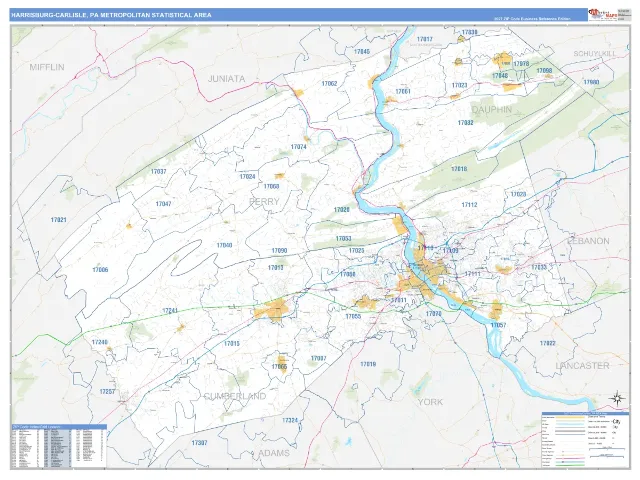
Task: Select the ADAMS county label
Action: click(x=274, y=453)
